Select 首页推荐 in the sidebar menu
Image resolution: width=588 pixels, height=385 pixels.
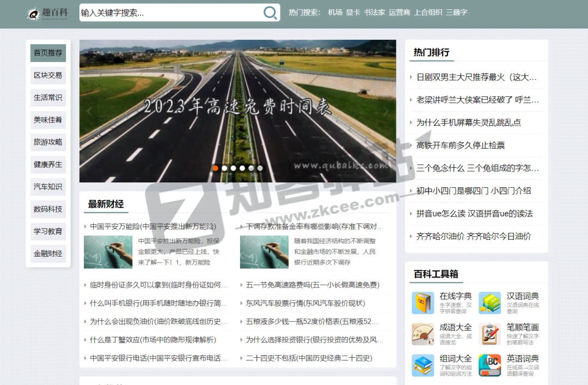coord(48,53)
